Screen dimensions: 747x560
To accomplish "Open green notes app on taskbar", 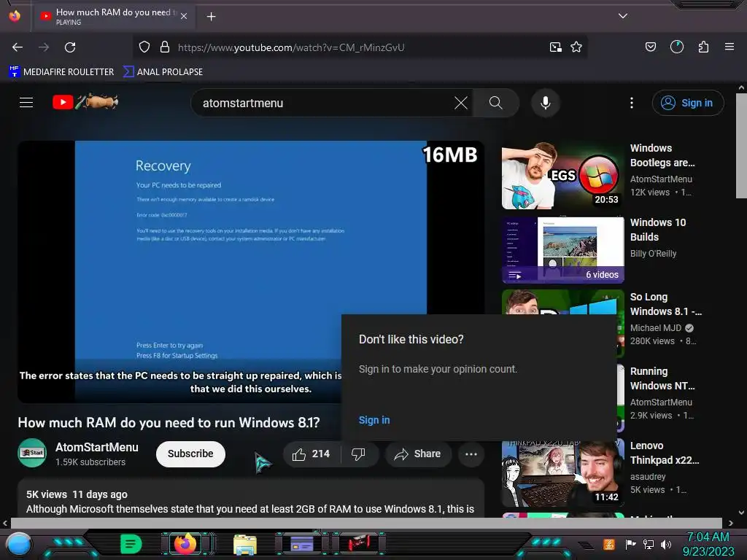I will pyautogui.click(x=131, y=544).
